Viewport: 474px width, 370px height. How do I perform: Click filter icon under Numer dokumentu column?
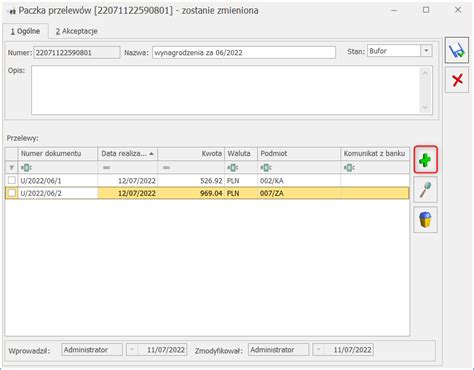click(x=26, y=167)
